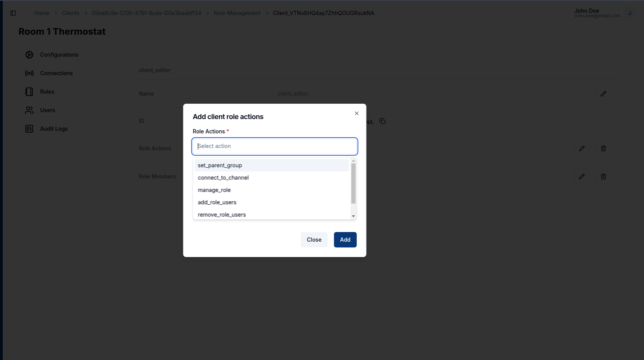The height and width of the screenshot is (360, 644).
Task: Open Users icon in sidebar
Action: (x=29, y=110)
